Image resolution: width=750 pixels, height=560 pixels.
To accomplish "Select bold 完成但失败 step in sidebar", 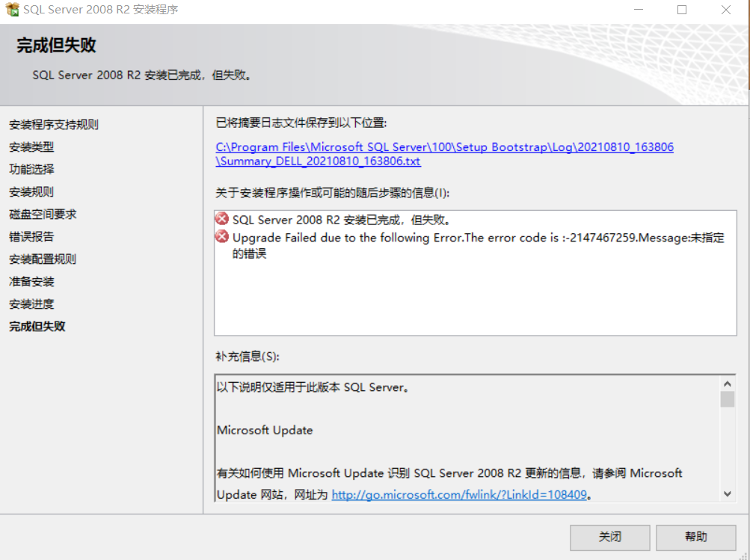I will (37, 327).
